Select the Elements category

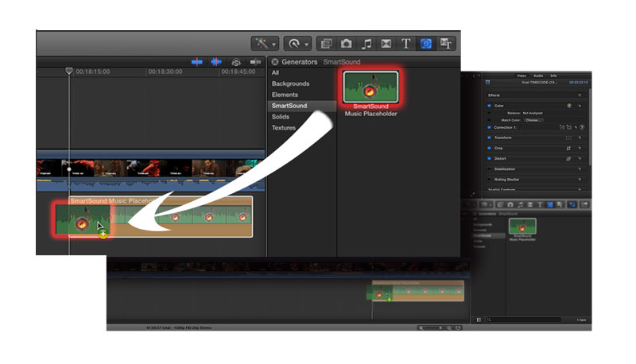(x=285, y=95)
